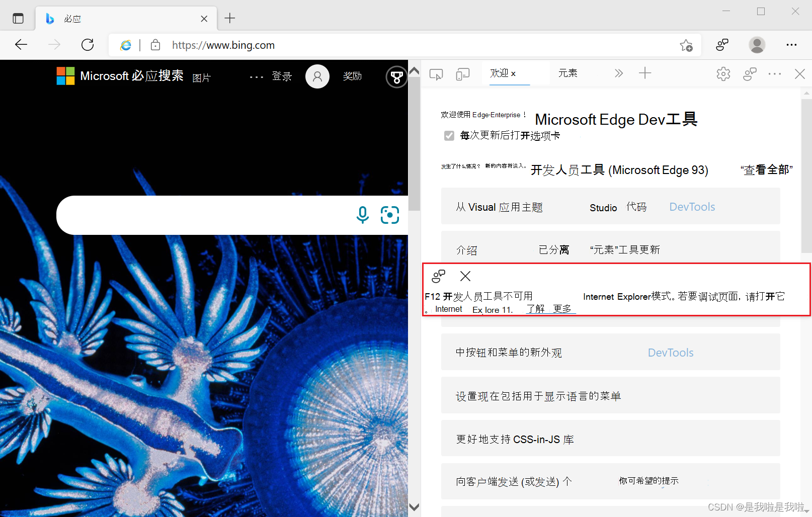Image resolution: width=812 pixels, height=517 pixels.
Task: Click the 查看全部 link
Action: (767, 170)
